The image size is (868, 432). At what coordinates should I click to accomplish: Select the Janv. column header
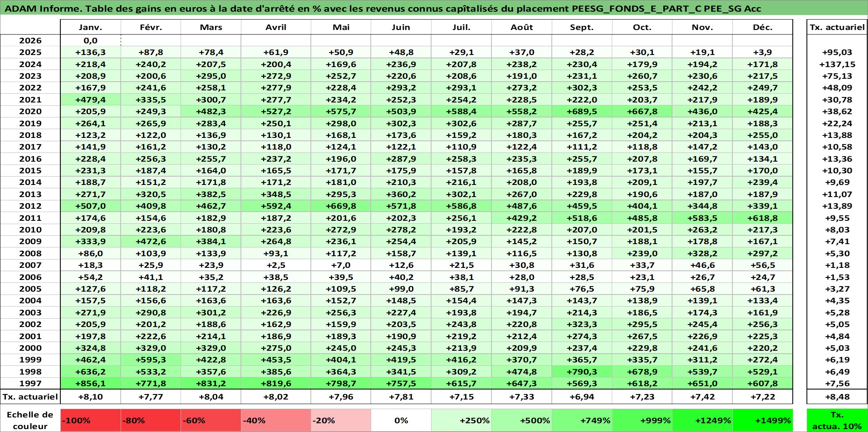(91, 27)
